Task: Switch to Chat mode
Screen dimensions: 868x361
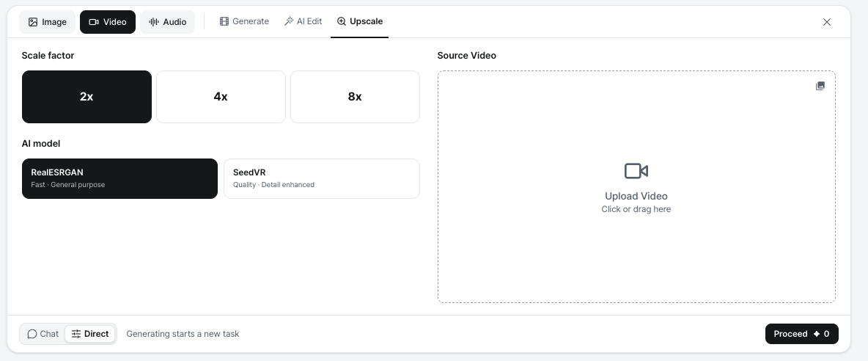Action: click(43, 334)
